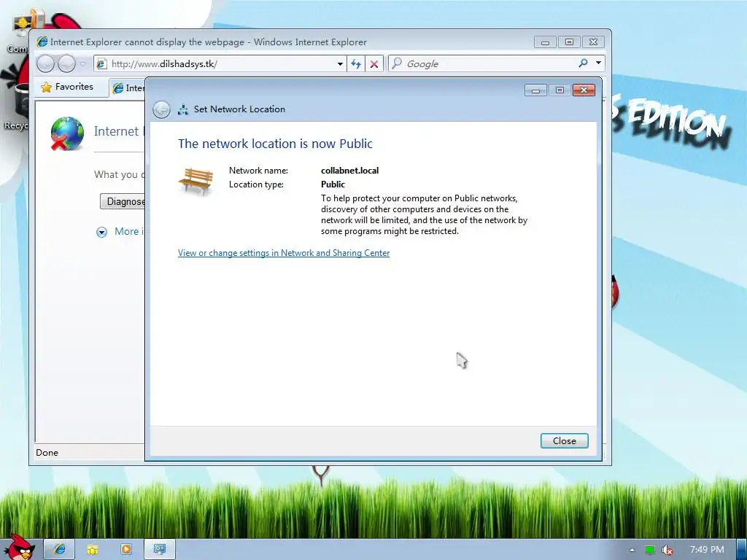The width and height of the screenshot is (747, 560).
Task: Click the Internet Explorer back navigation button
Action: 46,63
